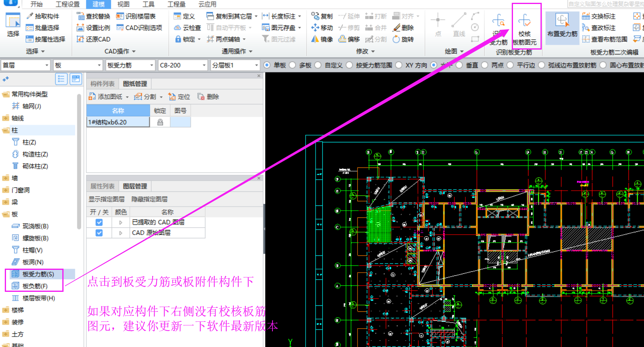This screenshot has height=347, width=644.
Task: Click the 偏移 offset tool
Action: [349, 39]
